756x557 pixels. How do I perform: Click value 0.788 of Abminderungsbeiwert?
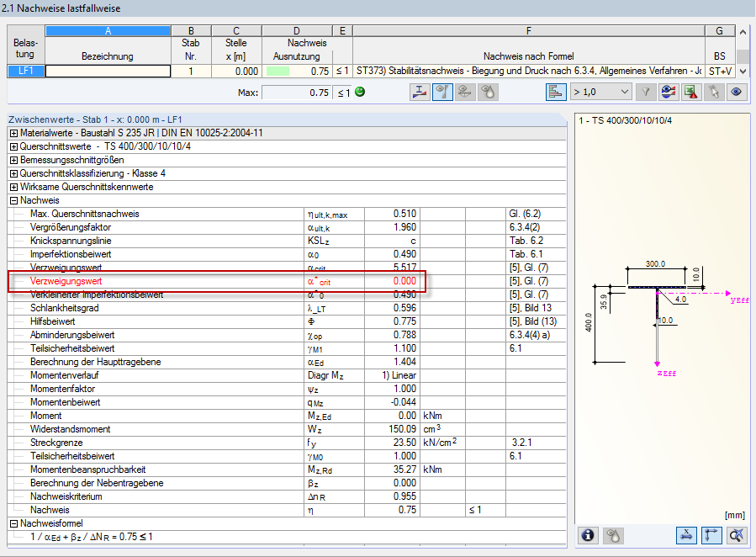click(393, 335)
